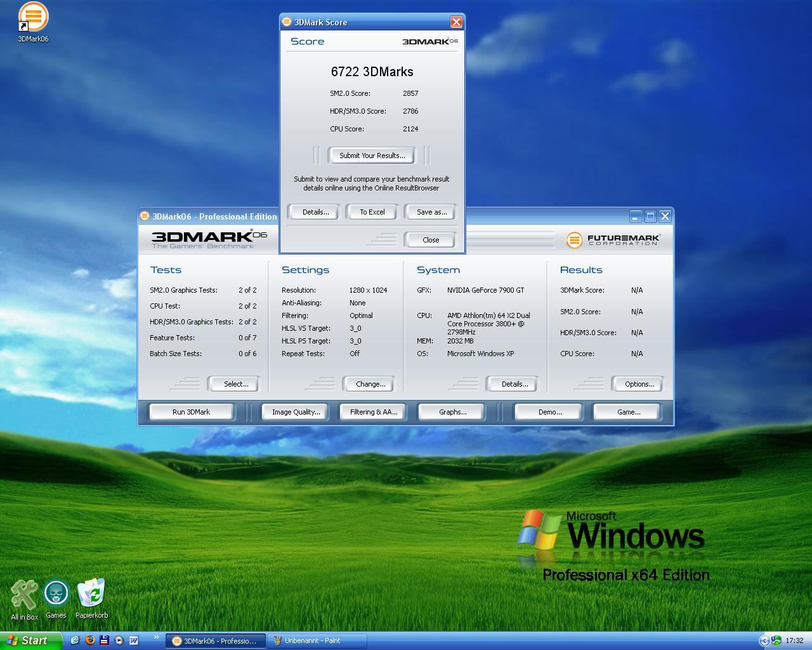The width and height of the screenshot is (812, 650).
Task: Click the Microsoft Windows XP OS text
Action: [480, 354]
